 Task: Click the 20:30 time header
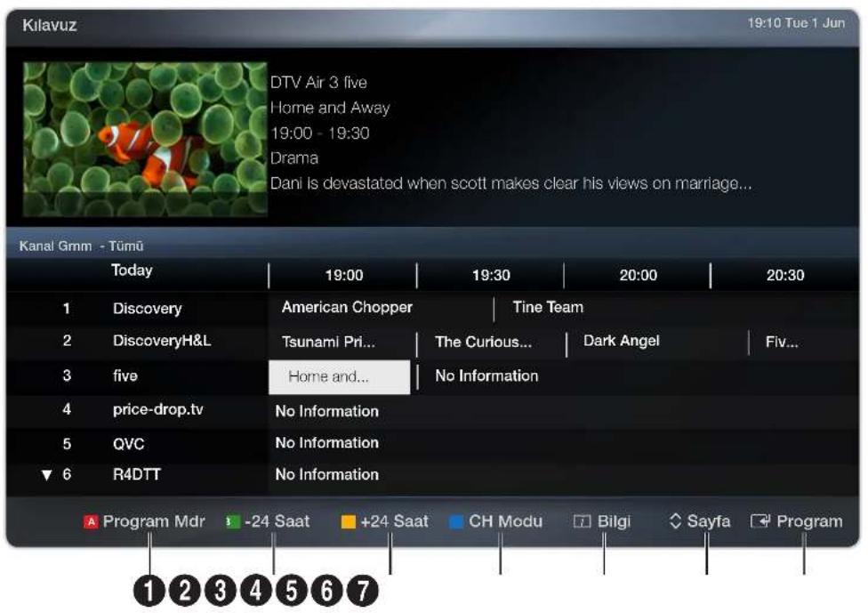pyautogui.click(x=785, y=275)
